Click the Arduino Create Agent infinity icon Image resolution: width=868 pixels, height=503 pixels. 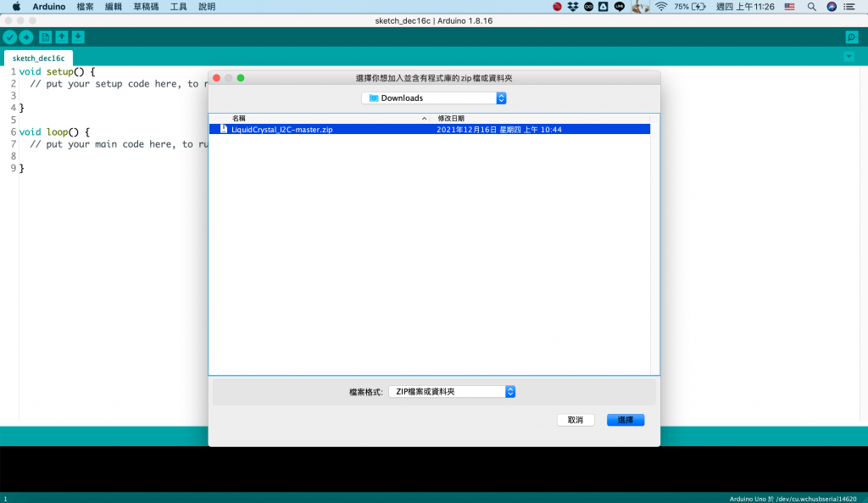coord(588,7)
